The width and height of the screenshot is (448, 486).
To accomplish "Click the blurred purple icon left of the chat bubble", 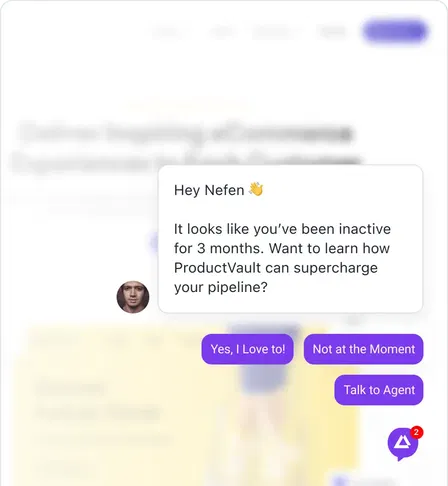I will (x=153, y=242).
